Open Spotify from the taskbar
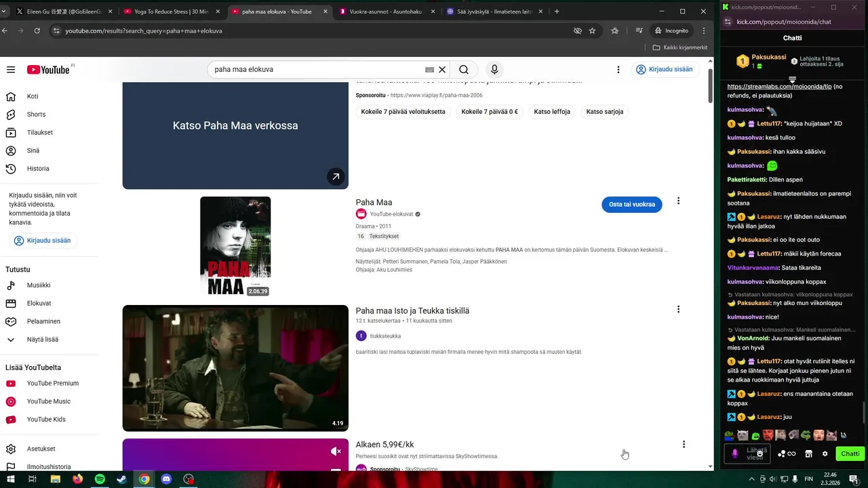 click(x=100, y=479)
